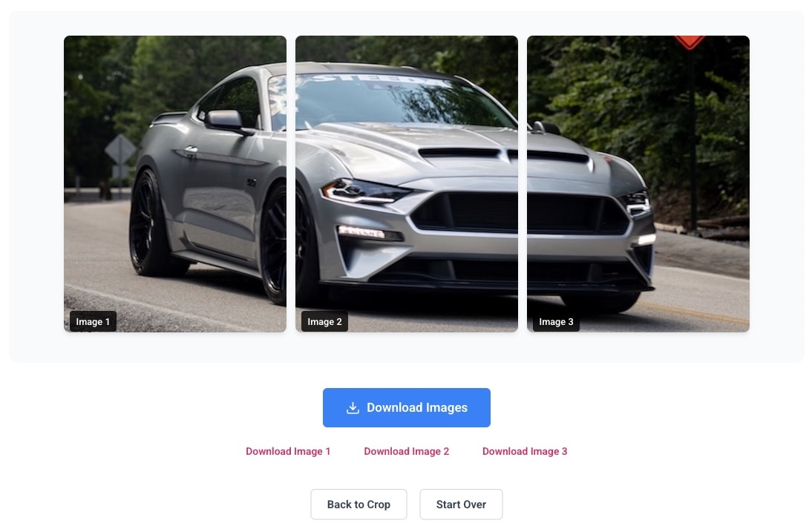The image size is (812, 529).
Task: Click the download arrow icon
Action: tap(353, 408)
